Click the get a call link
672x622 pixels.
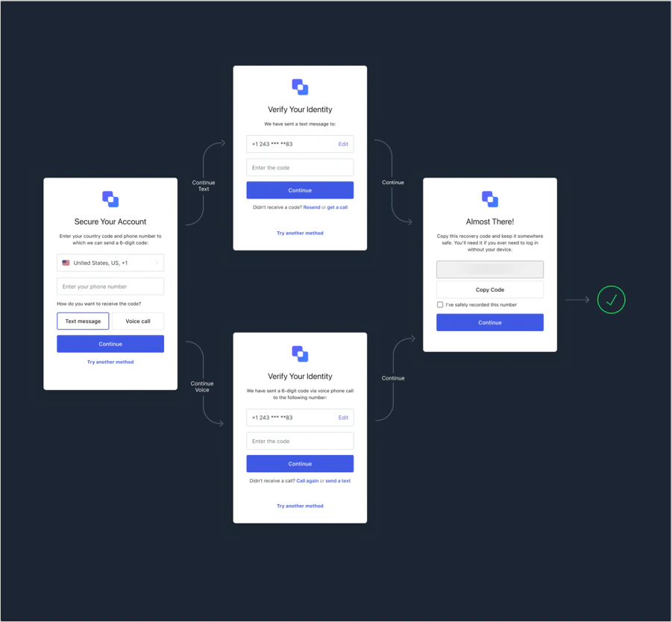(x=337, y=207)
